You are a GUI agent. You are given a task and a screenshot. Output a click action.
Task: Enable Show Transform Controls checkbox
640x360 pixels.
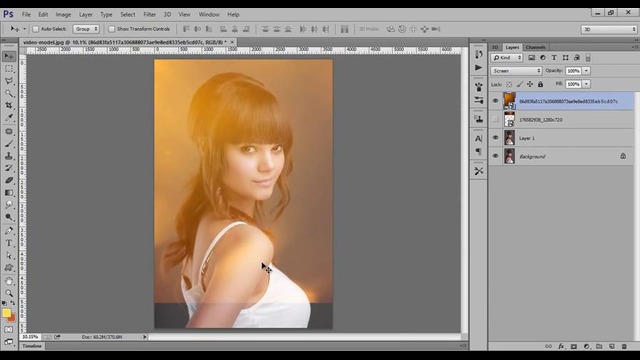coord(111,29)
